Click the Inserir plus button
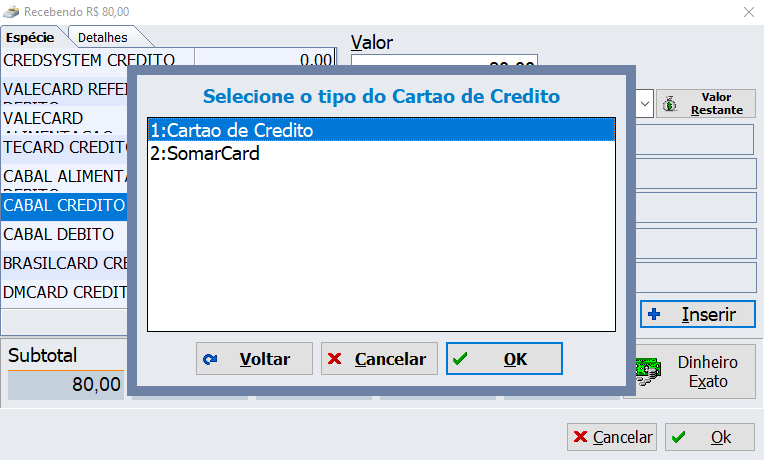The image size is (764, 460). point(698,314)
